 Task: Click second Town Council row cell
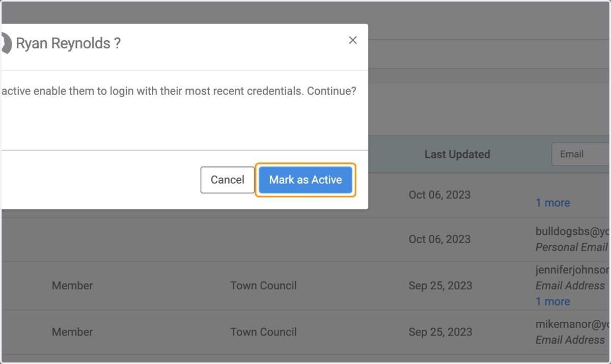tap(263, 332)
